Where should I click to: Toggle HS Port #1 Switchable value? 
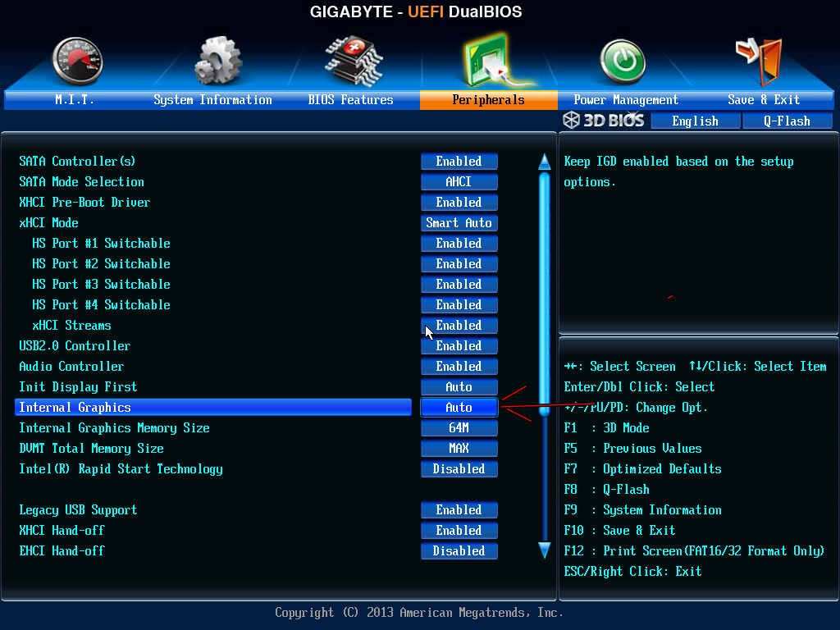click(x=459, y=243)
